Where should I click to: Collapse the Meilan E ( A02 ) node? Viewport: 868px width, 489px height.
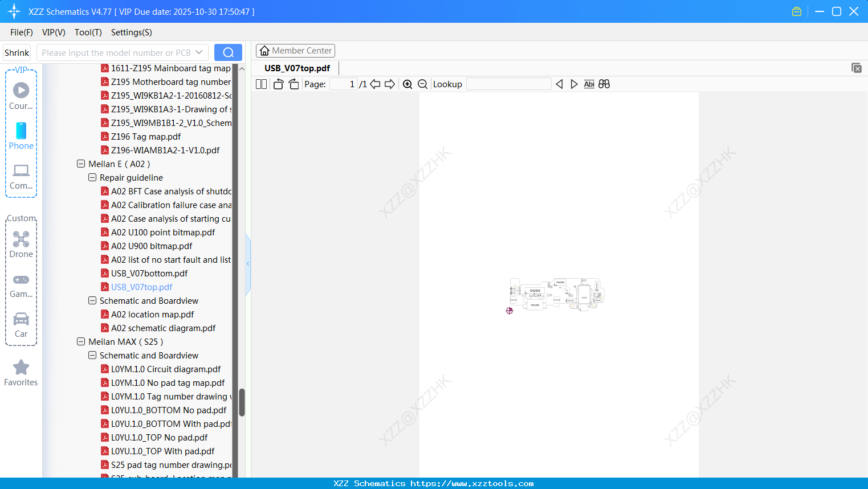click(x=81, y=164)
